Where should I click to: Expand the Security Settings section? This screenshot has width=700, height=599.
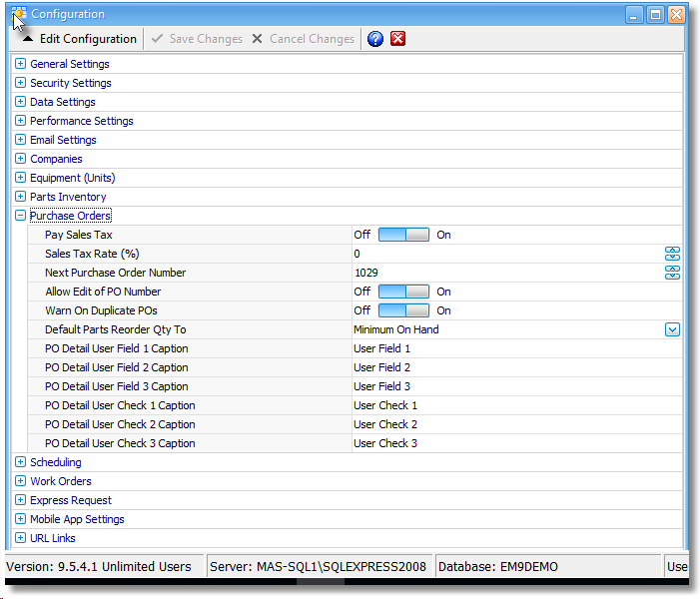pos(20,83)
